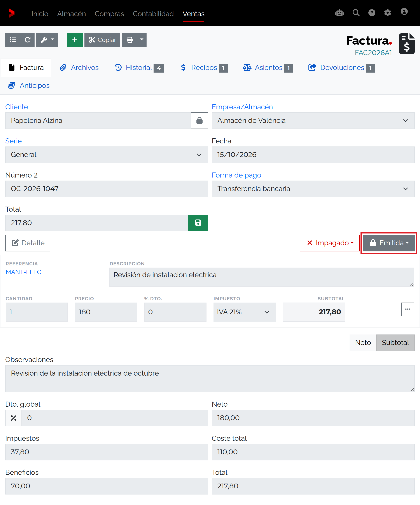Open the Contabilidad menu

coord(153,14)
